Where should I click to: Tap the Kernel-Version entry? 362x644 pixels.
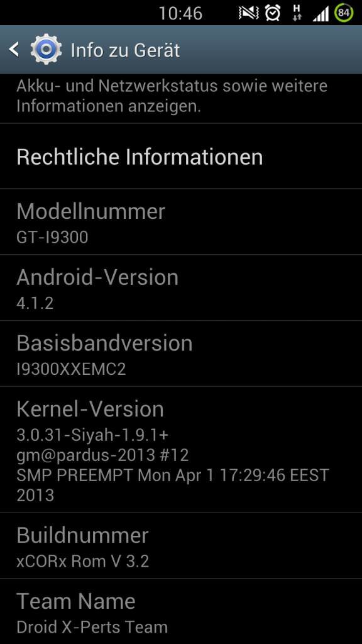click(x=181, y=450)
